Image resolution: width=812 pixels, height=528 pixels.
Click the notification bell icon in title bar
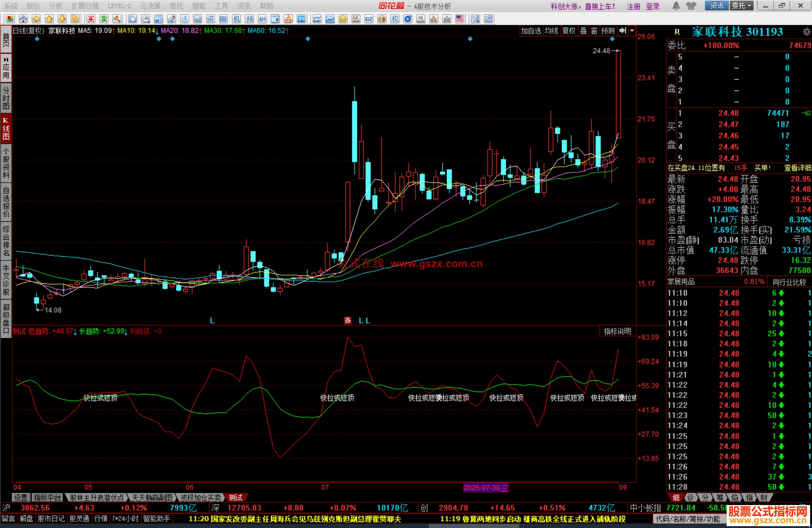(x=676, y=6)
